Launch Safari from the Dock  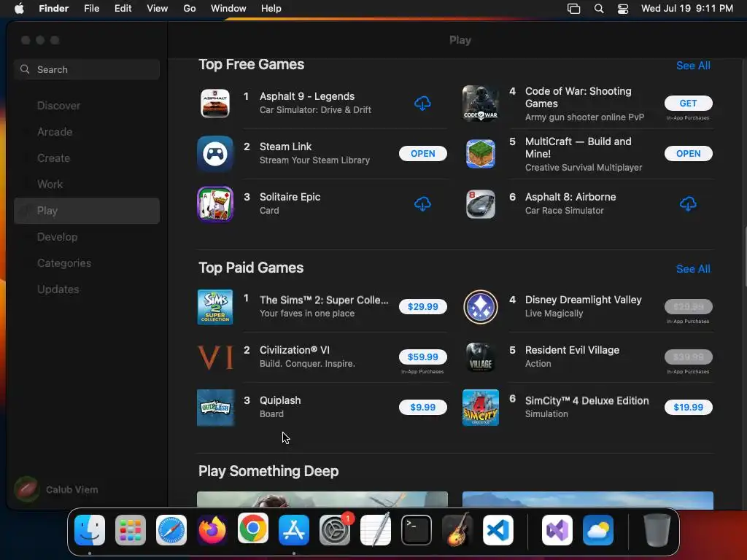pyautogui.click(x=171, y=530)
